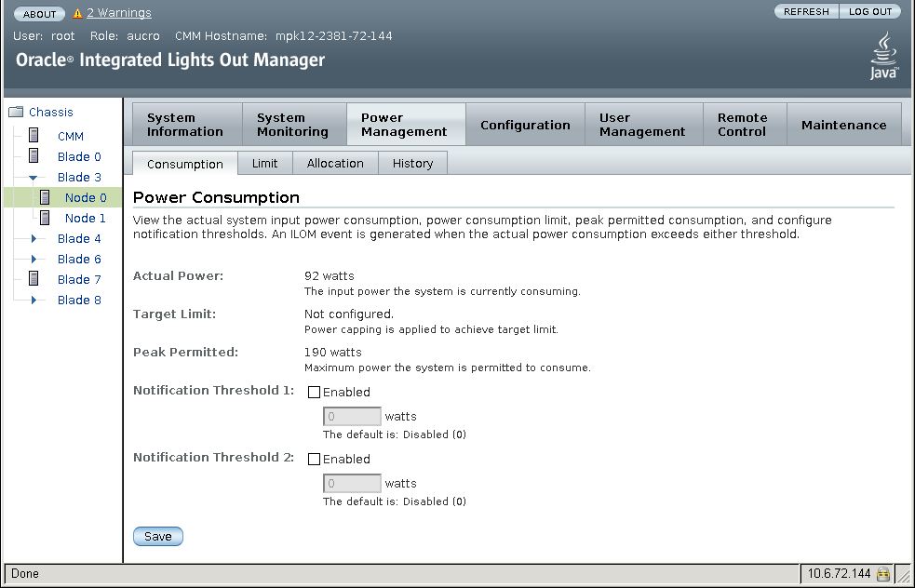Click the 190 watts peak permitted value
Viewport: 915px width, 588px height.
pyautogui.click(x=332, y=352)
